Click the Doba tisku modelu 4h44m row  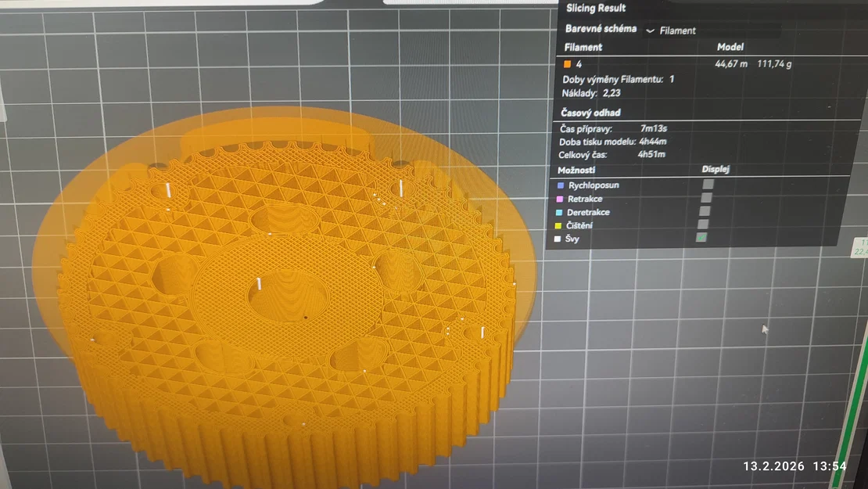tap(613, 142)
